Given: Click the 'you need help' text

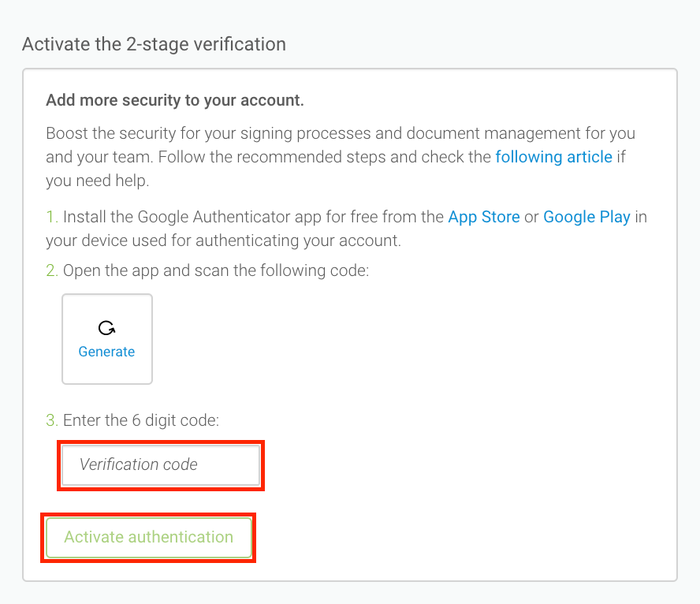Looking at the screenshot, I should click(x=97, y=181).
